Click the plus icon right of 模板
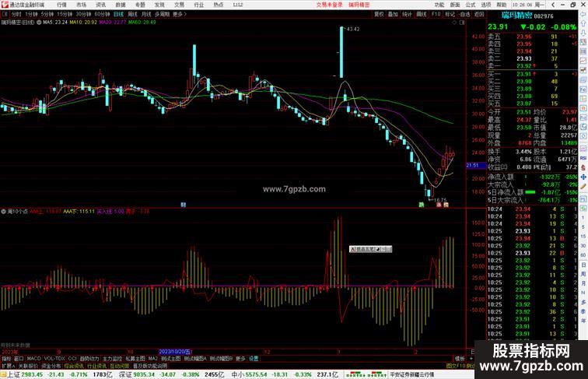Screen dimensions: 588x379 [x=471, y=359]
